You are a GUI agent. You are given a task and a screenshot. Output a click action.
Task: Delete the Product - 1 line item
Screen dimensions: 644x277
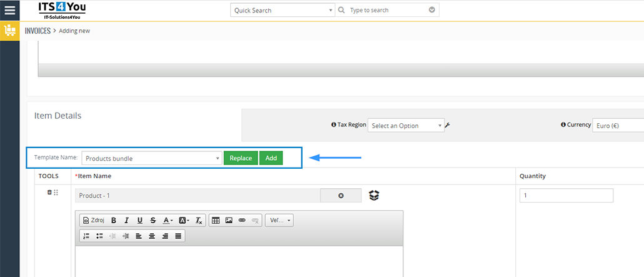(x=49, y=193)
